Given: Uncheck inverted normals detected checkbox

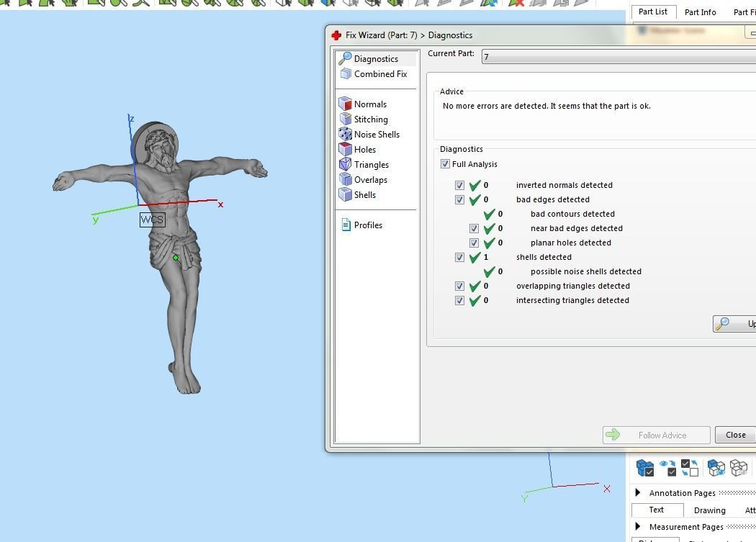Looking at the screenshot, I should tap(459, 185).
